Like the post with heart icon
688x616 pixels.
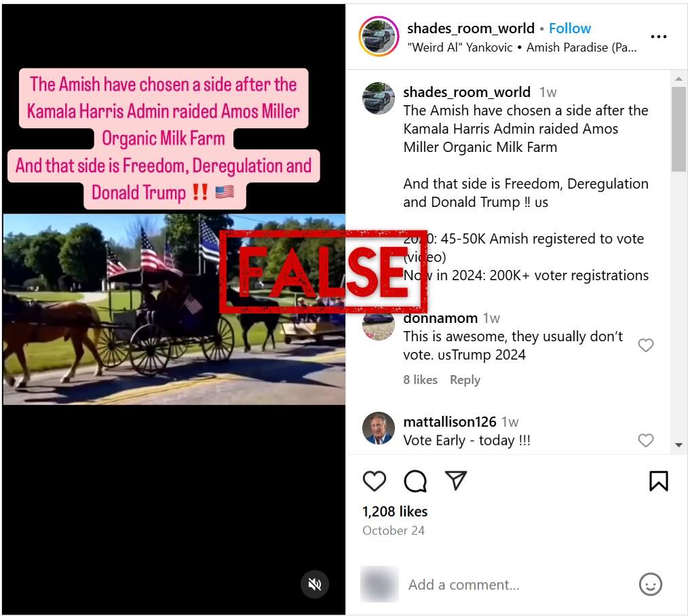[x=375, y=481]
